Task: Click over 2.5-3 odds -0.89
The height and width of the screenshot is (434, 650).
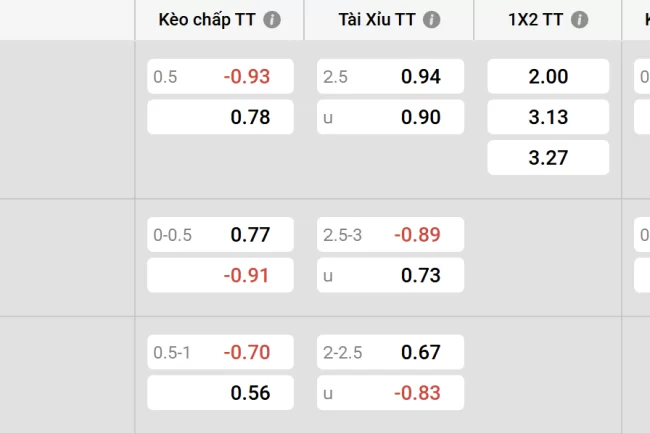Action: tap(391, 235)
